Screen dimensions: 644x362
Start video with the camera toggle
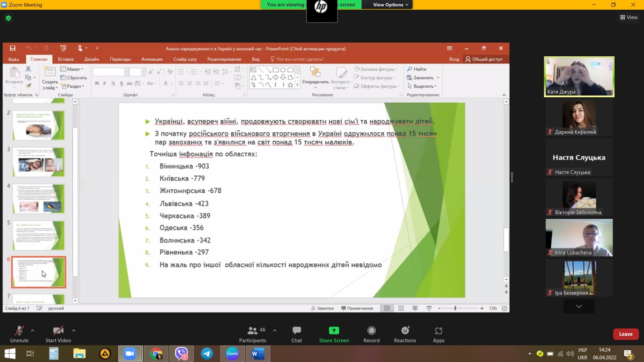58,334
